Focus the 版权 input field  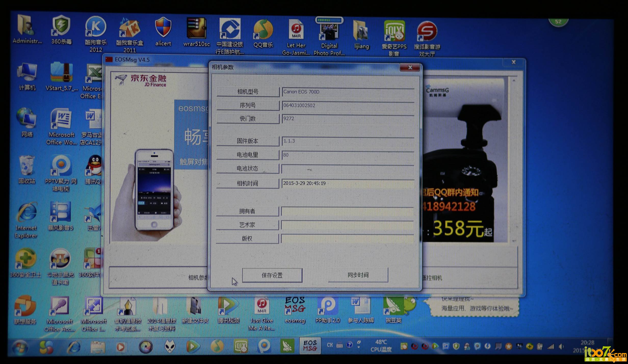(x=348, y=239)
